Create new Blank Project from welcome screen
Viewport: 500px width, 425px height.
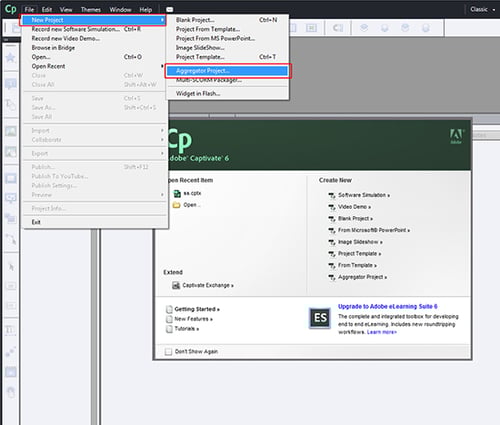click(x=355, y=219)
